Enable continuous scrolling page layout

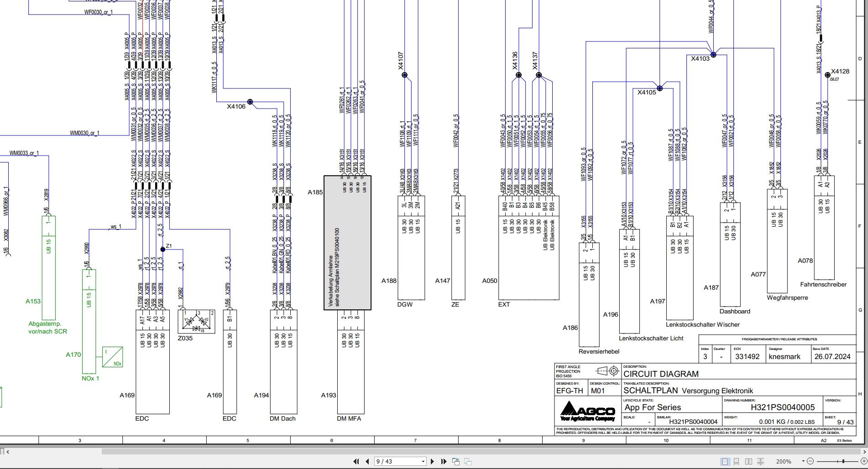736,461
